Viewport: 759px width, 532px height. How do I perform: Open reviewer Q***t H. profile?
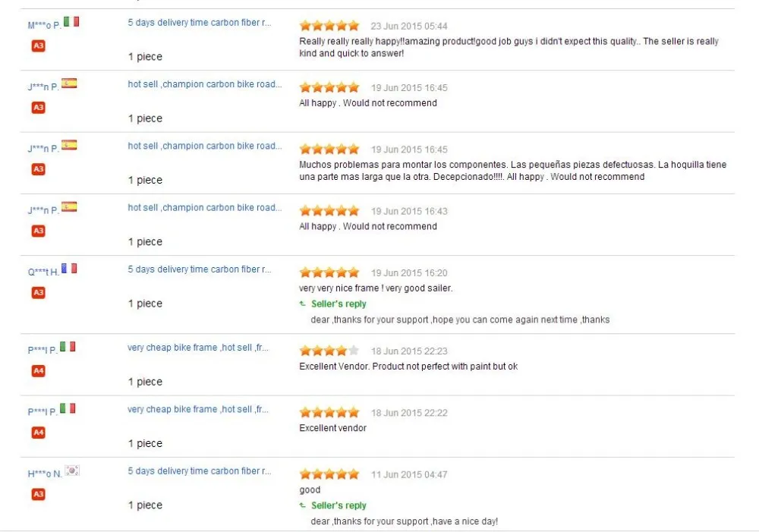43,272
